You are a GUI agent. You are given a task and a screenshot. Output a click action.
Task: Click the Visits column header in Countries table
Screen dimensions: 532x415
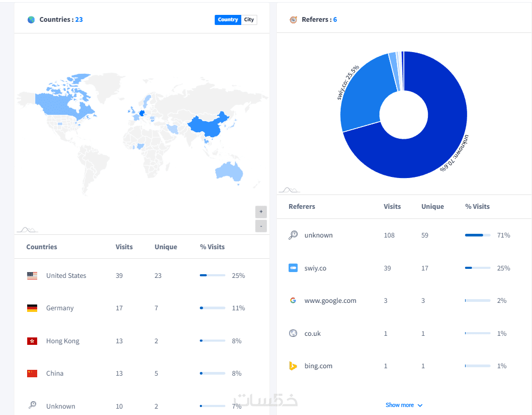(124, 247)
